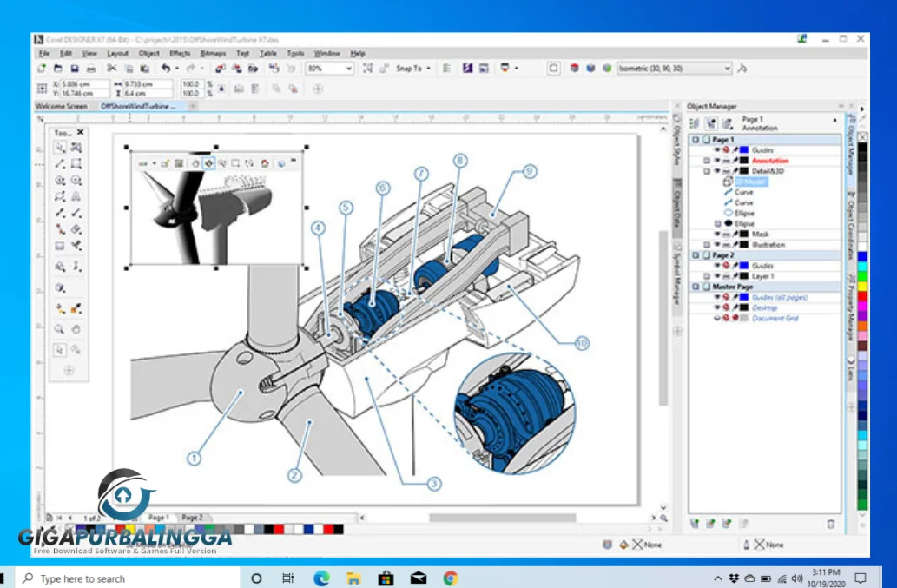
Task: Choose the Text tool in the toolbox
Action: [76, 197]
